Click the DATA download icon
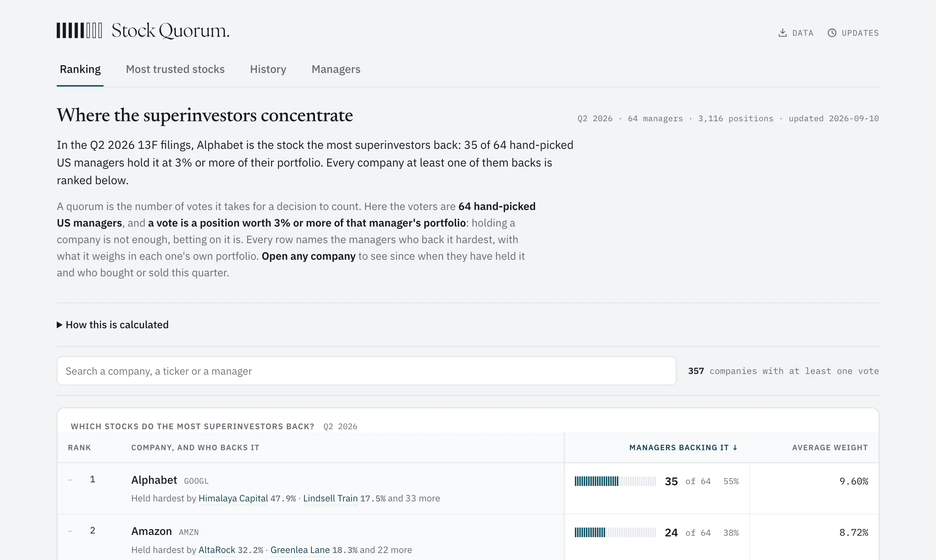The height and width of the screenshot is (560, 936). (x=783, y=33)
